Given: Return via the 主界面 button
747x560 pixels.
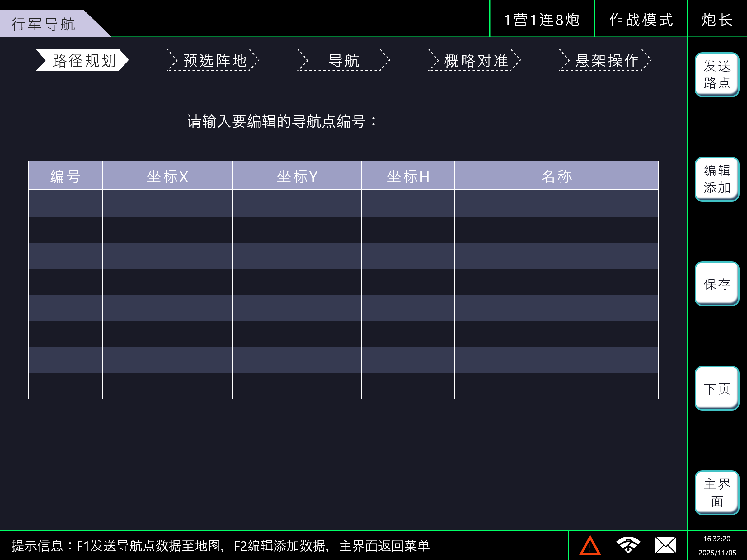Looking at the screenshot, I should (x=716, y=493).
